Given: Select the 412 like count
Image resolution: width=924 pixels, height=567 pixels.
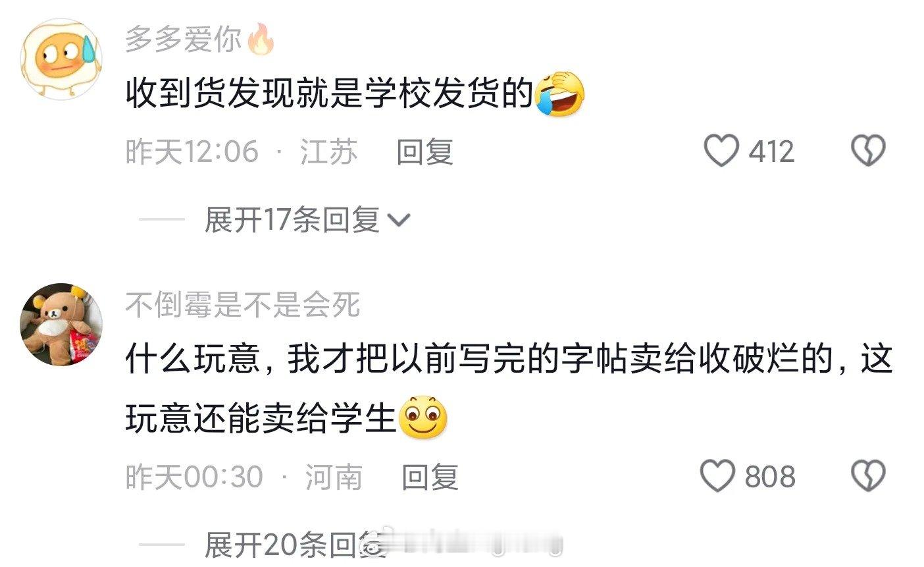Looking at the screenshot, I should (771, 151).
